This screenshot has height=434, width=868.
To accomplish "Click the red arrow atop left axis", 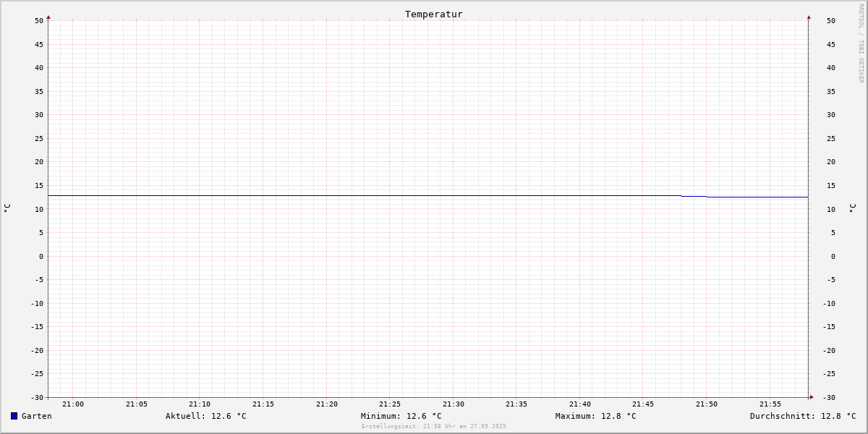I will point(48,17).
